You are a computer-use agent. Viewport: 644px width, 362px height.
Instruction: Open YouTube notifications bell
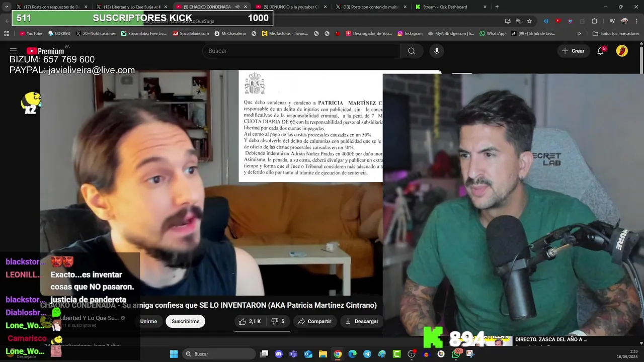[601, 51]
